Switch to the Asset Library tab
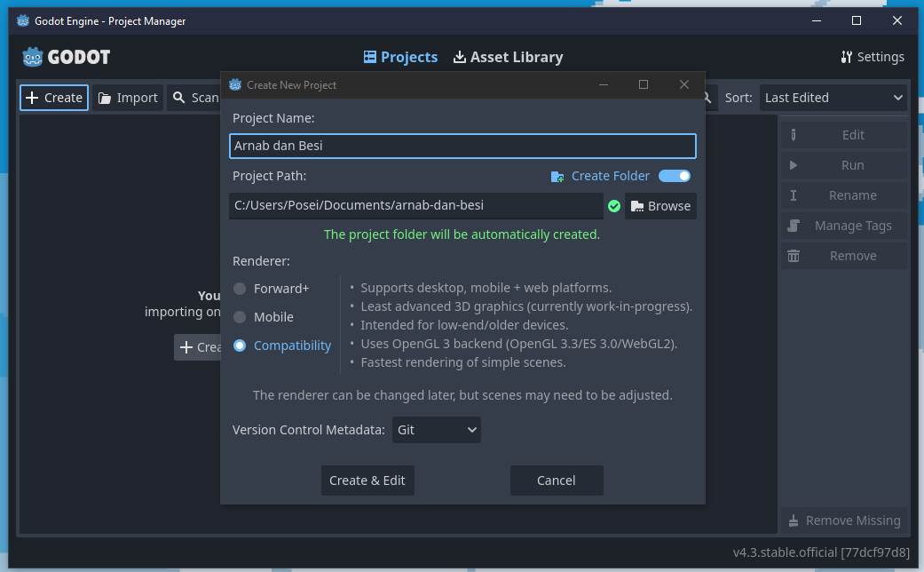This screenshot has width=924, height=572. (x=508, y=57)
